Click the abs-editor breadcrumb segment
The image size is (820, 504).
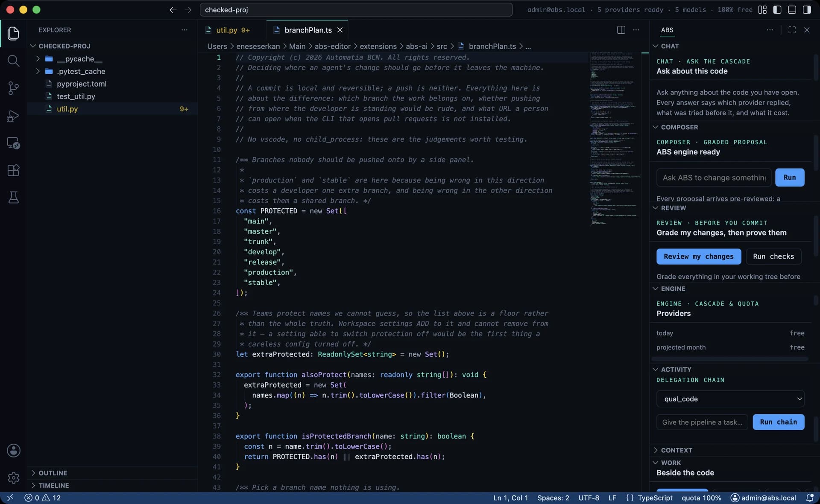[x=332, y=46]
